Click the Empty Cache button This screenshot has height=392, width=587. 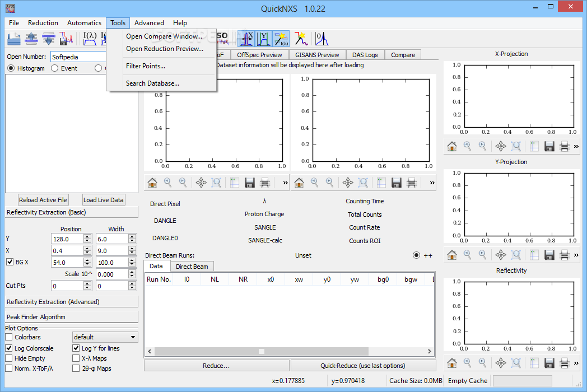pyautogui.click(x=468, y=381)
